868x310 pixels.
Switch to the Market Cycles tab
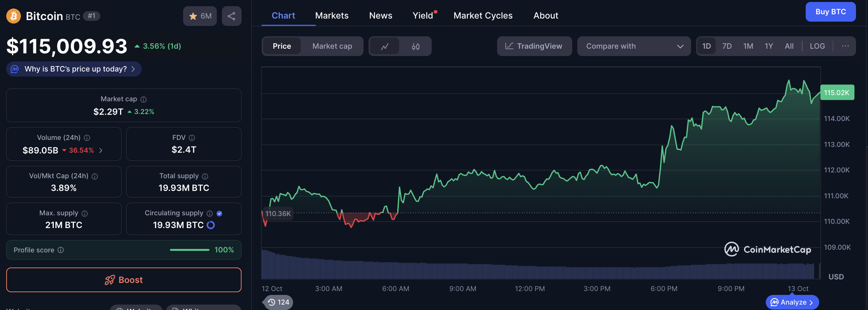(483, 15)
